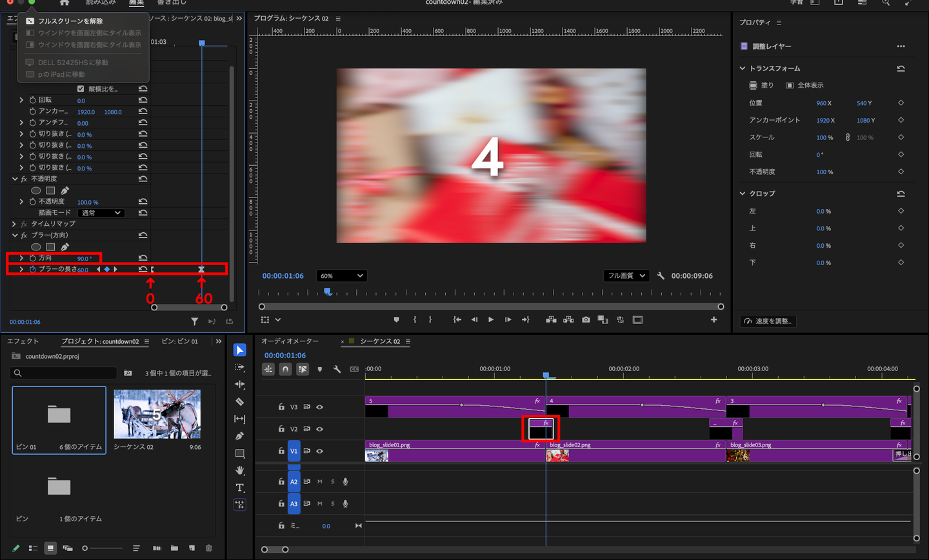The image size is (929, 560).
Task: Select the Razor tool in the tools panel
Action: (x=239, y=401)
